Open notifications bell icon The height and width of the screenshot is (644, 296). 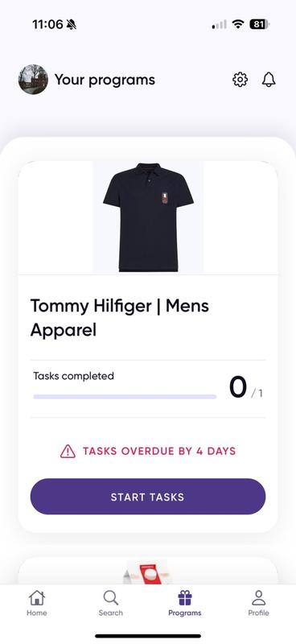pyautogui.click(x=269, y=80)
